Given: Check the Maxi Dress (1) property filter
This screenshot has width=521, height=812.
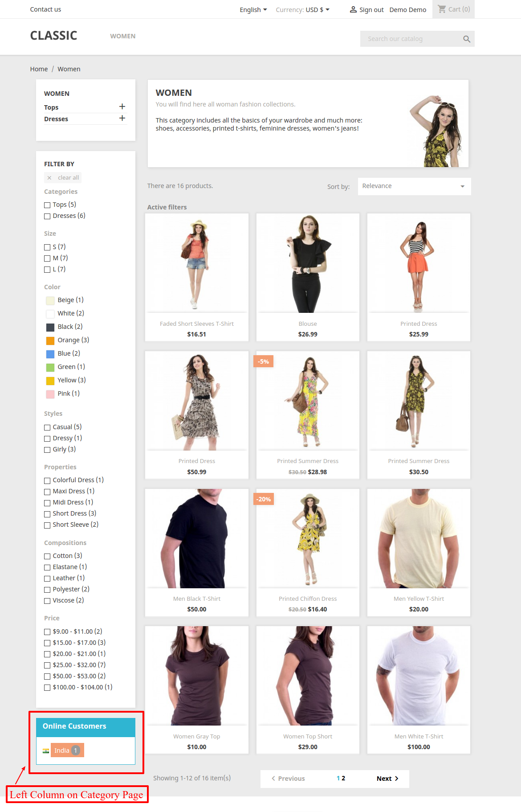Looking at the screenshot, I should 47,492.
